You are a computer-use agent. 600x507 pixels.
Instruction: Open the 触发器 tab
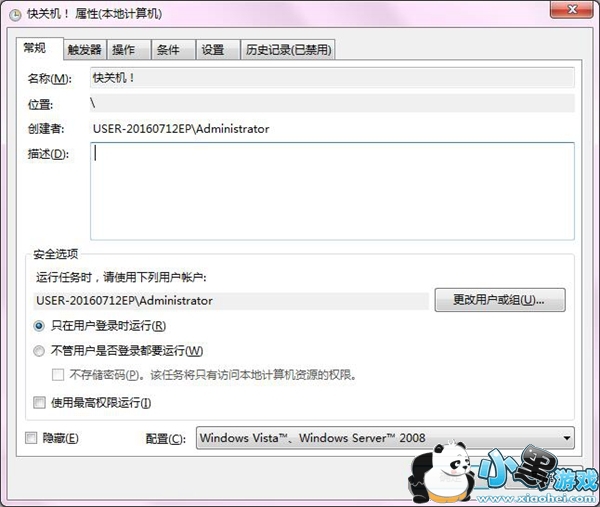(85, 50)
